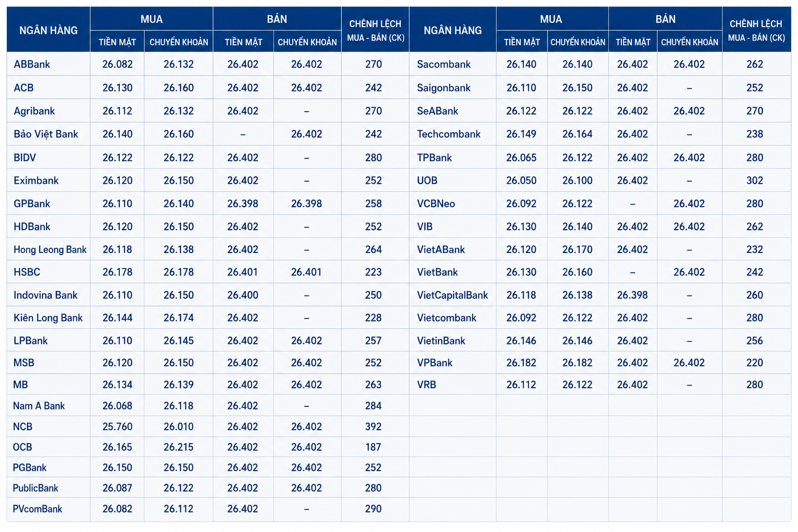Click the UOB spread value 302
This screenshot has height=532, width=798.
(755, 181)
